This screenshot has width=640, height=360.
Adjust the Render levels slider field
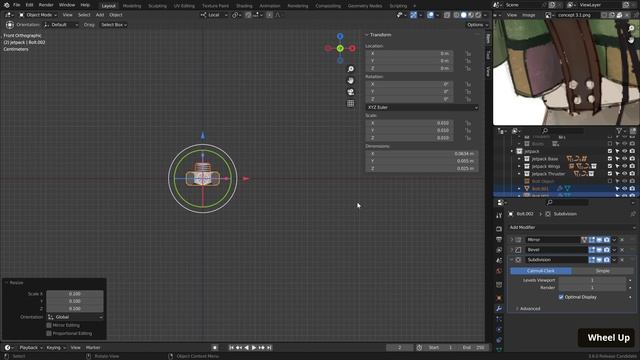[592, 288]
